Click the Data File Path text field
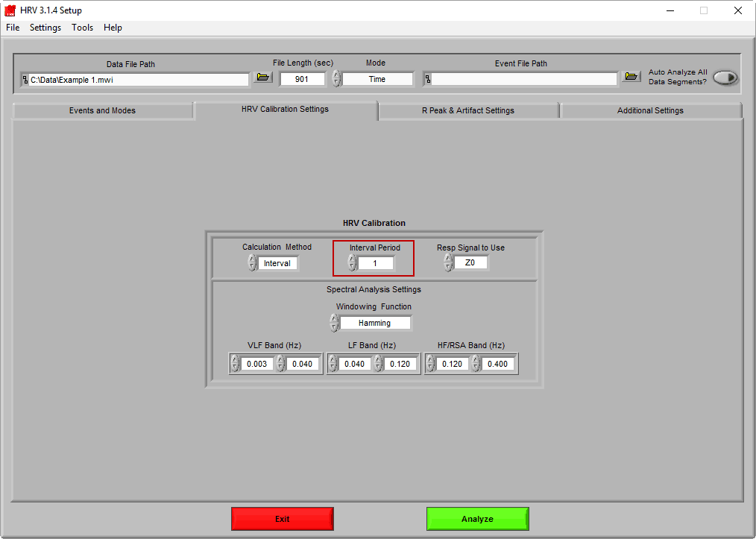Screen dimensions: 756x539 (139, 80)
